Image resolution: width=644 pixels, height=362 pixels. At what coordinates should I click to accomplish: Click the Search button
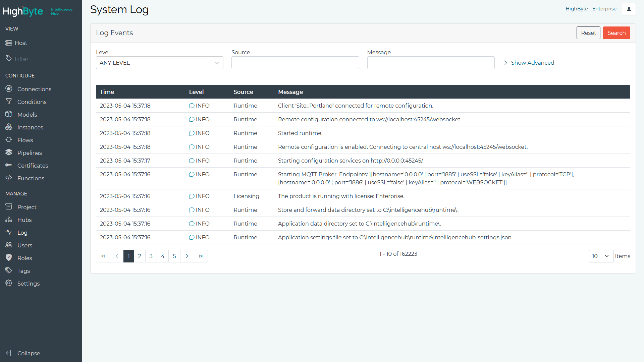(x=616, y=33)
